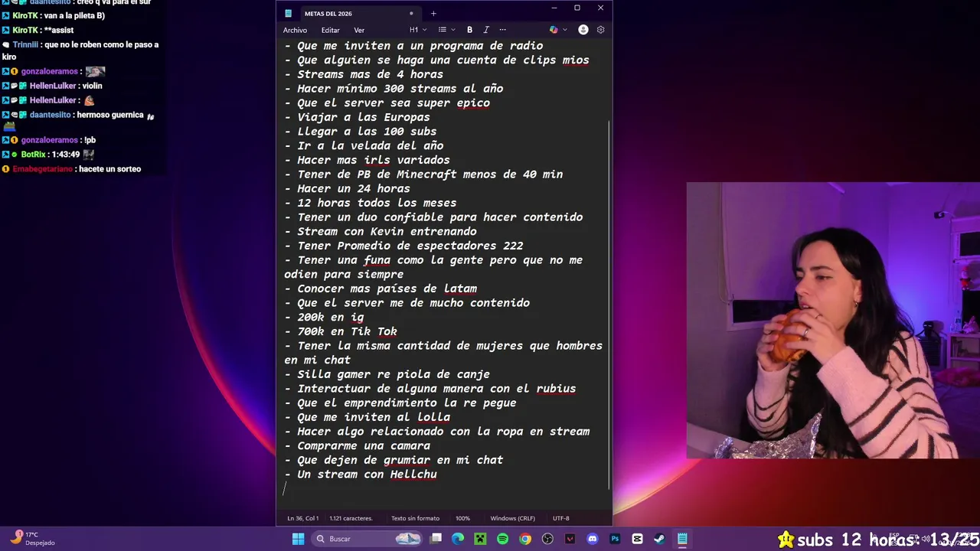
Task: Open the account profile icon in Notepad
Action: coord(583,30)
